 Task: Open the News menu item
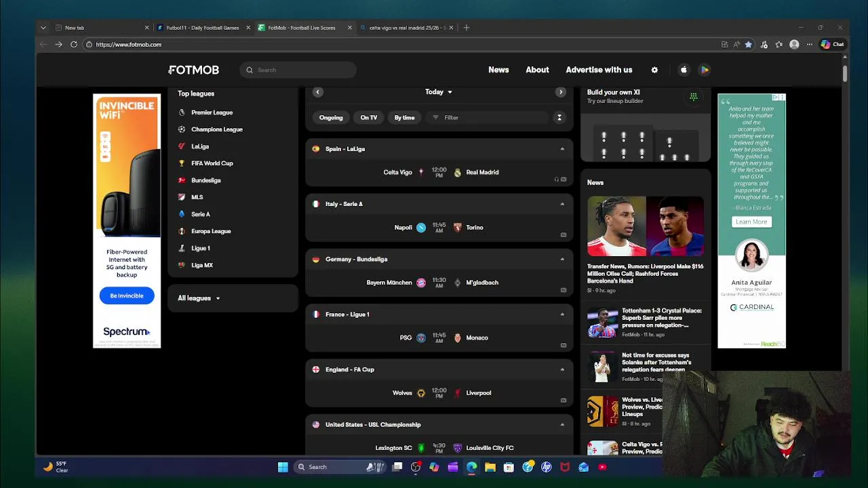tap(498, 70)
